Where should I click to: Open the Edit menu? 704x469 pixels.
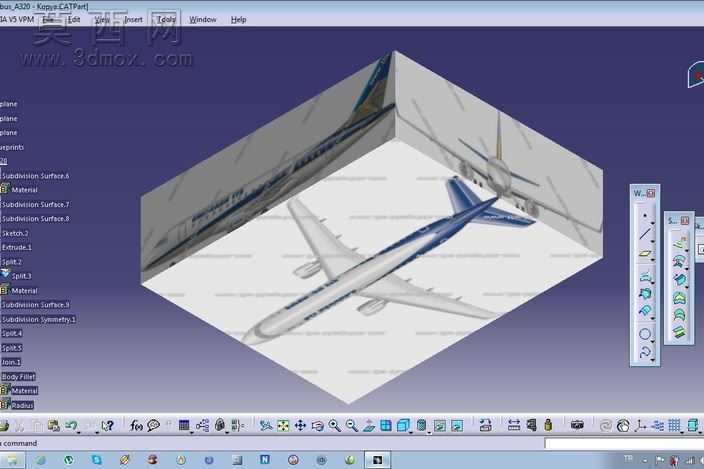(74, 20)
